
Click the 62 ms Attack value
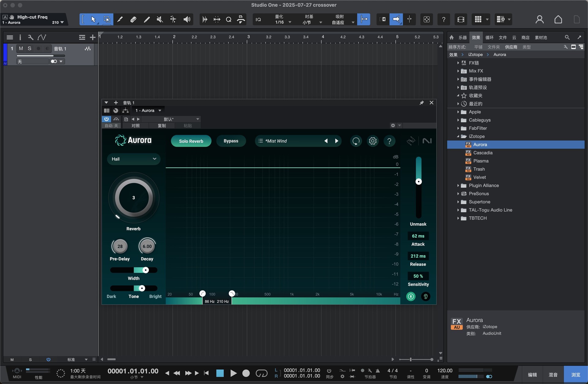pyautogui.click(x=418, y=236)
